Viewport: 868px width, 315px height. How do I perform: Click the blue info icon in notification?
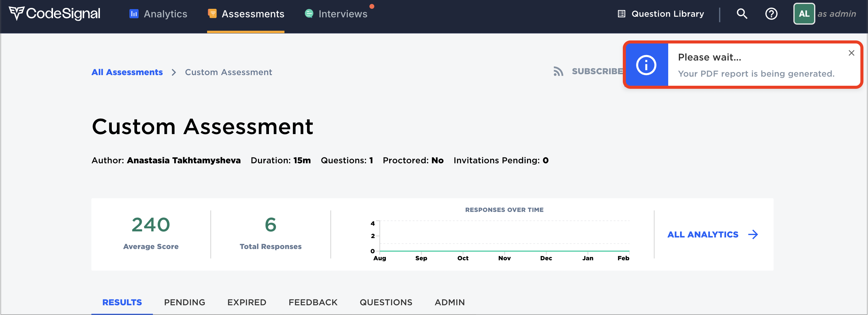[646, 65]
